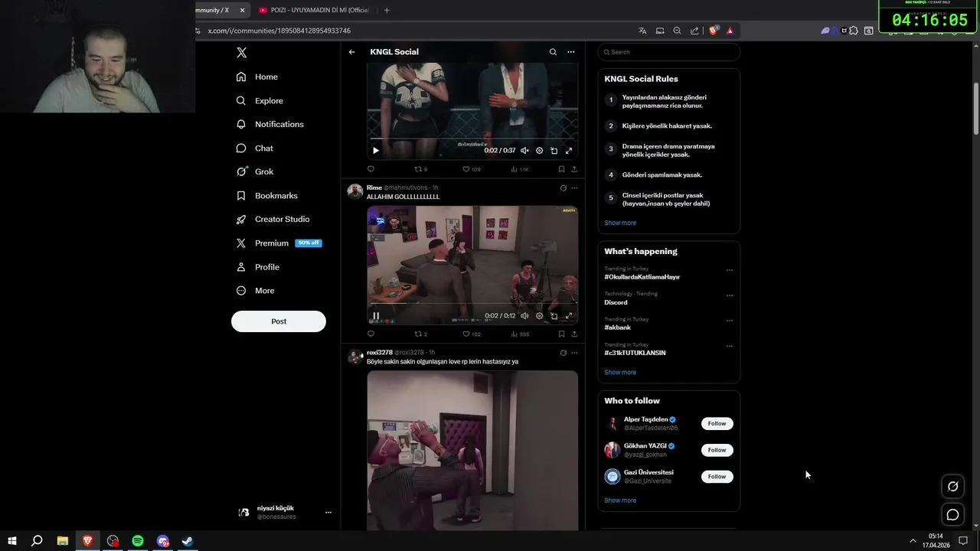Viewport: 980px width, 551px height.
Task: Open more options on roxi3278's post
Action: (574, 353)
